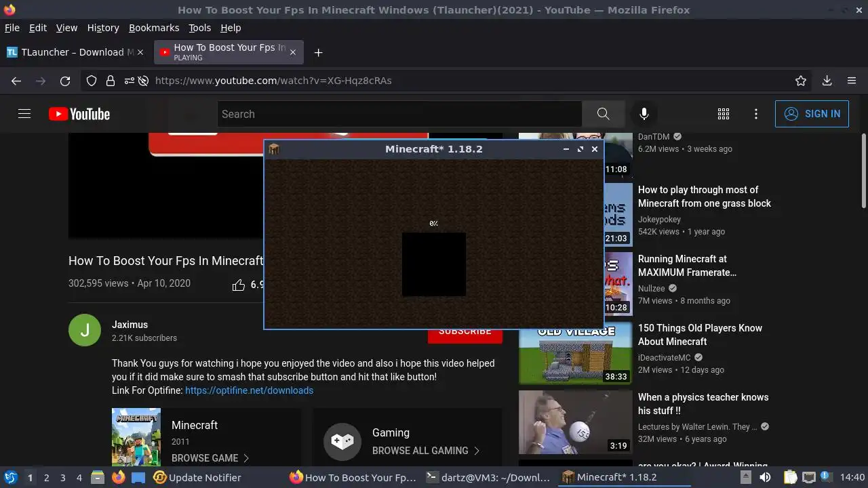Switch to the dartz@VM3 terminal taskbar item
Viewport: 868px width, 488px height.
pos(488,477)
